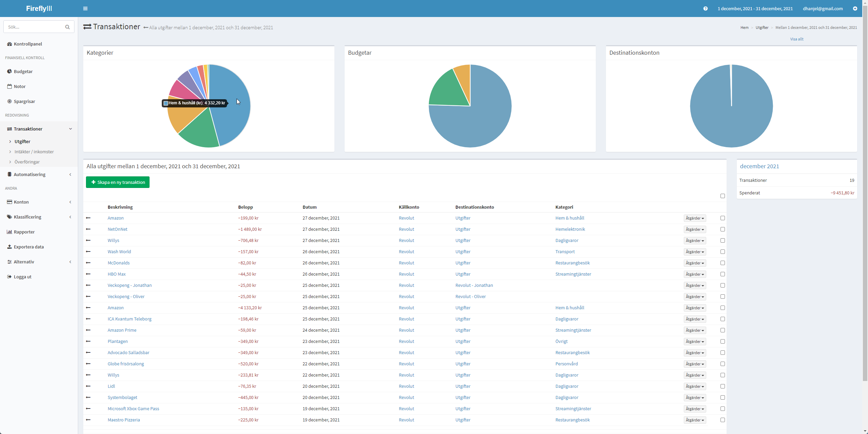
Task: Open Spargrisar piggy bank section
Action: tap(10, 101)
